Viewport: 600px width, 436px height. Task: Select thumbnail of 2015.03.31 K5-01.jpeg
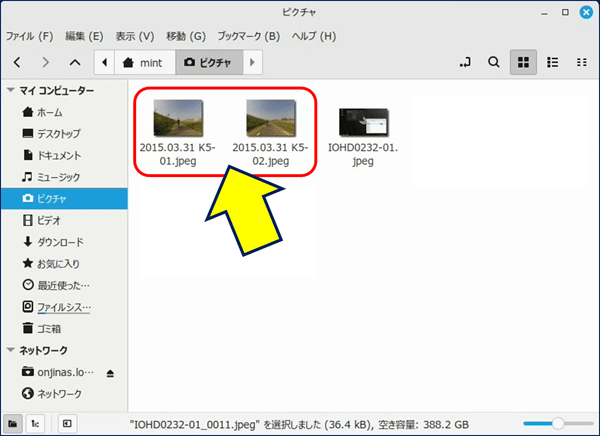pos(178,118)
